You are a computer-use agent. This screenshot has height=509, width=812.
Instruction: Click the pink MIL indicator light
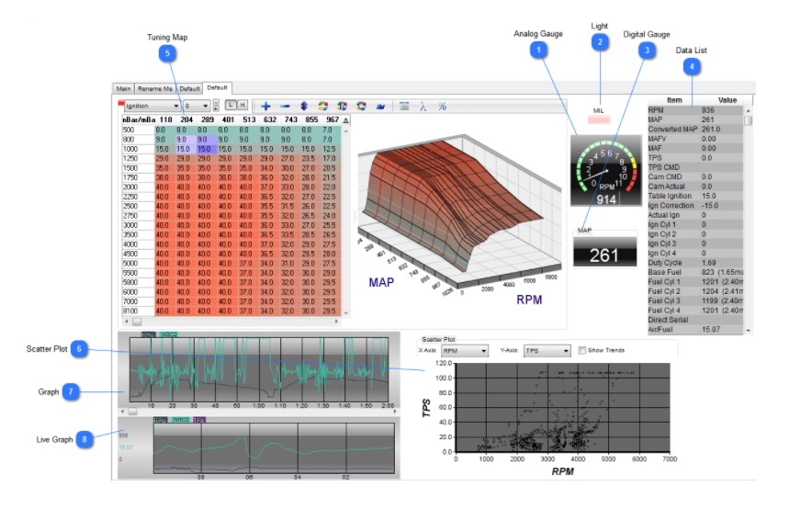[x=598, y=120]
